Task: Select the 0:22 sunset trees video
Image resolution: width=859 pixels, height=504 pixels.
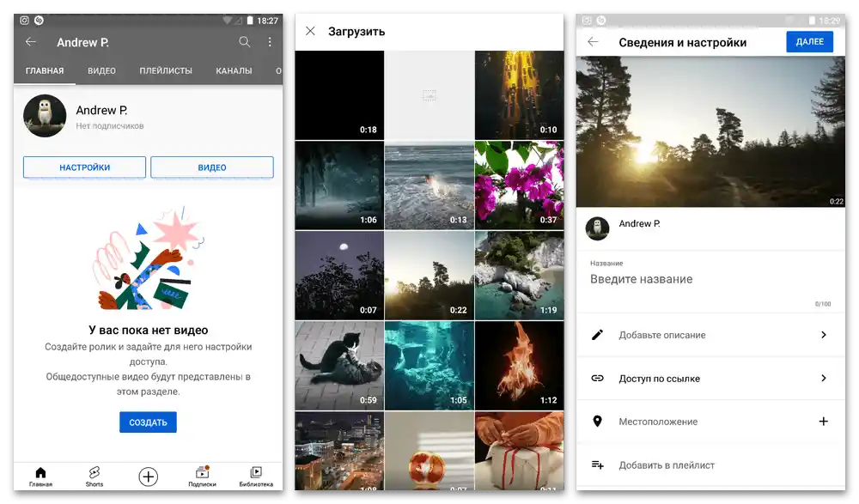Action: [x=429, y=276]
